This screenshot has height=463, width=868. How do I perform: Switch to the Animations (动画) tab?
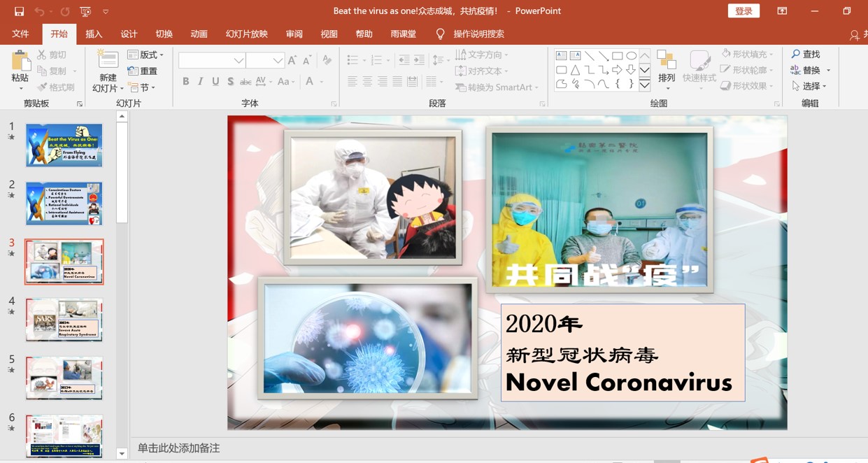pyautogui.click(x=199, y=34)
